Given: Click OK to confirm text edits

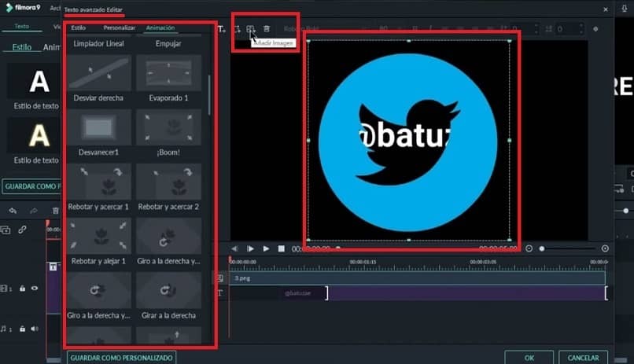Looking at the screenshot, I should (529, 358).
